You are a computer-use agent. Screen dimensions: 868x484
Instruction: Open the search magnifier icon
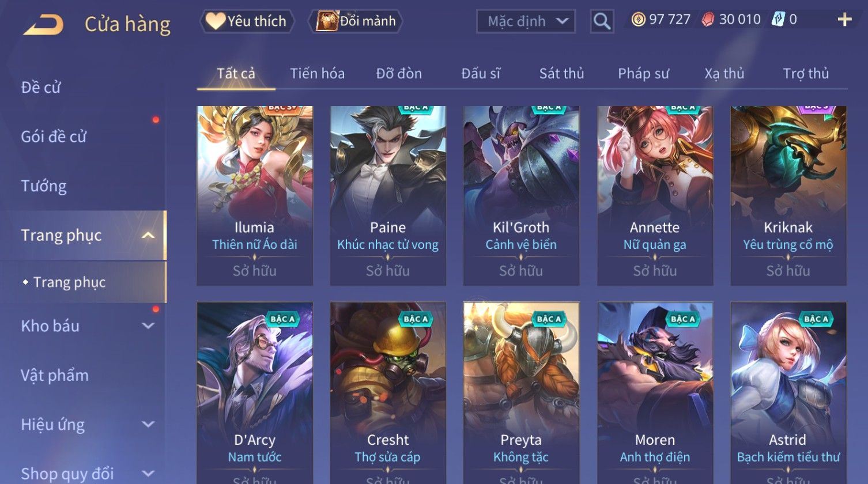[602, 21]
